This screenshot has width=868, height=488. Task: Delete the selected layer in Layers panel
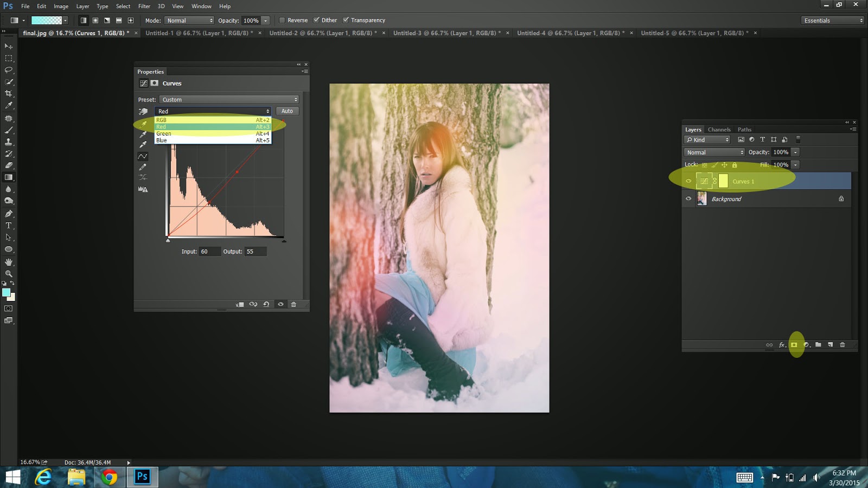pyautogui.click(x=843, y=345)
